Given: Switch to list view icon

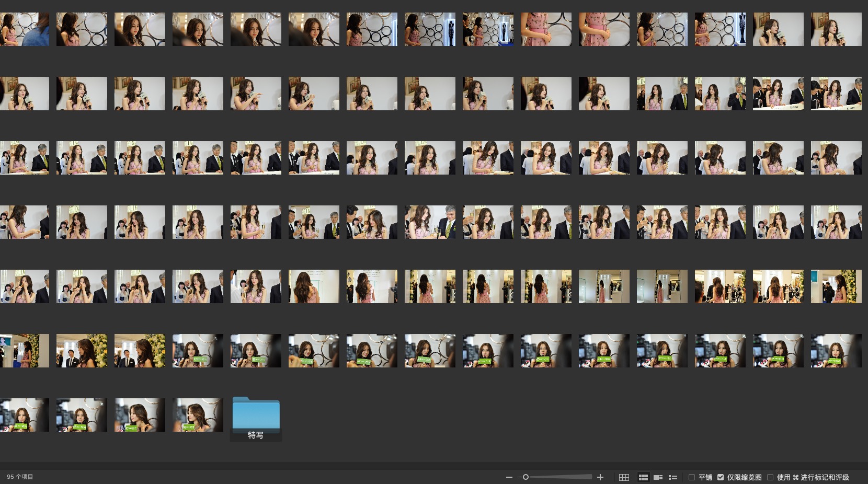Looking at the screenshot, I should pos(673,477).
